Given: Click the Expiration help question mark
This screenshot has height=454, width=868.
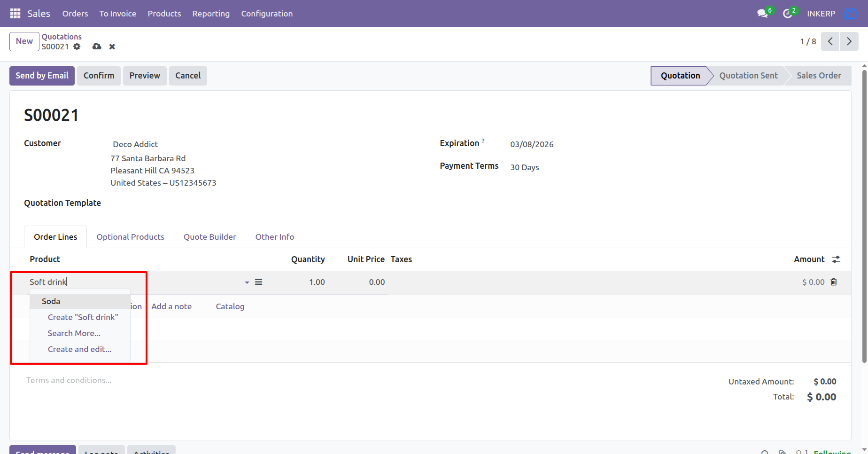Looking at the screenshot, I should pos(483,141).
